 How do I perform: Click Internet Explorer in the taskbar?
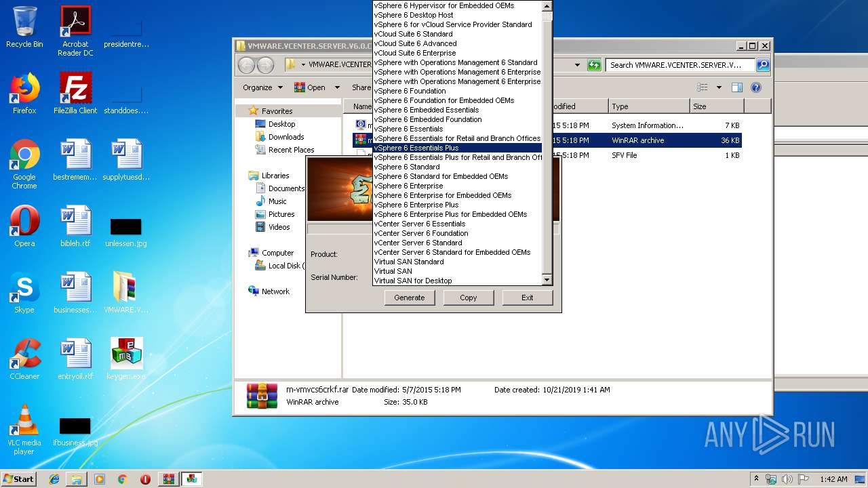click(x=54, y=479)
